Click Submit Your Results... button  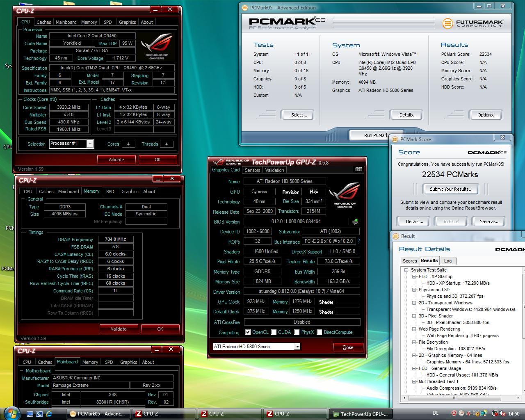tap(451, 189)
